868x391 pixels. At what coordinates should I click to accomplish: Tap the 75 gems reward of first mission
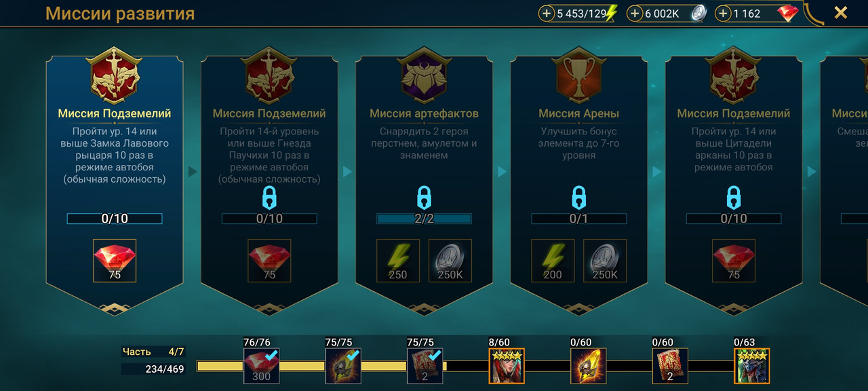coord(115,261)
